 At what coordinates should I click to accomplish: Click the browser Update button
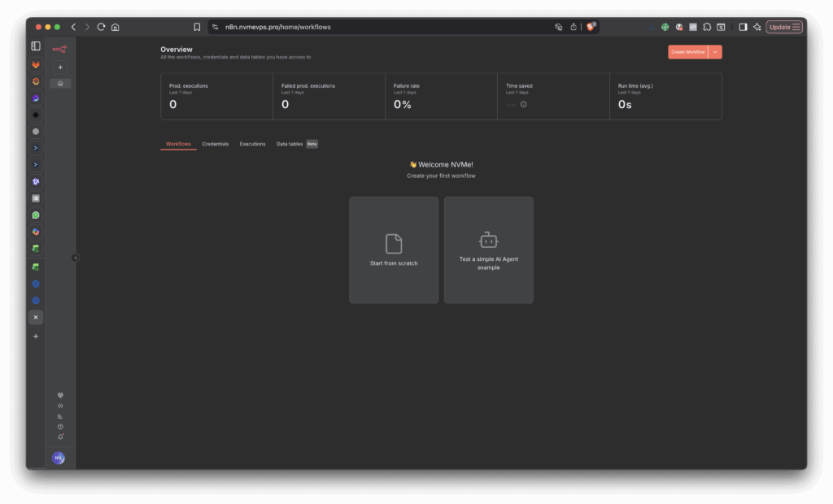784,27
